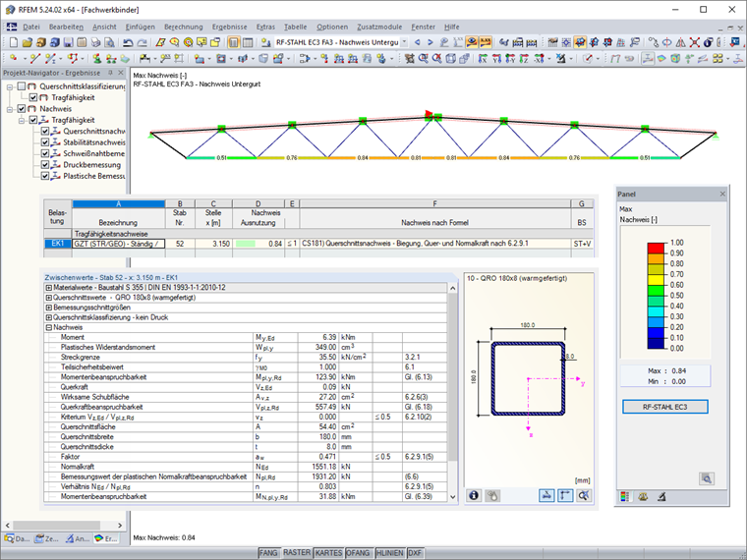The width and height of the screenshot is (747, 560).
Task: Open the microscope filter tab in Panel
Action: coord(661,497)
